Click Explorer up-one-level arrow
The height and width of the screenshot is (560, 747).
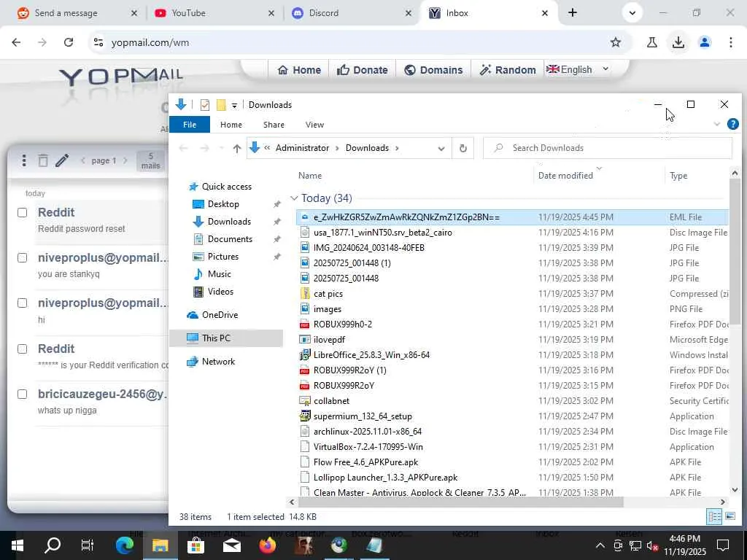pos(237,148)
